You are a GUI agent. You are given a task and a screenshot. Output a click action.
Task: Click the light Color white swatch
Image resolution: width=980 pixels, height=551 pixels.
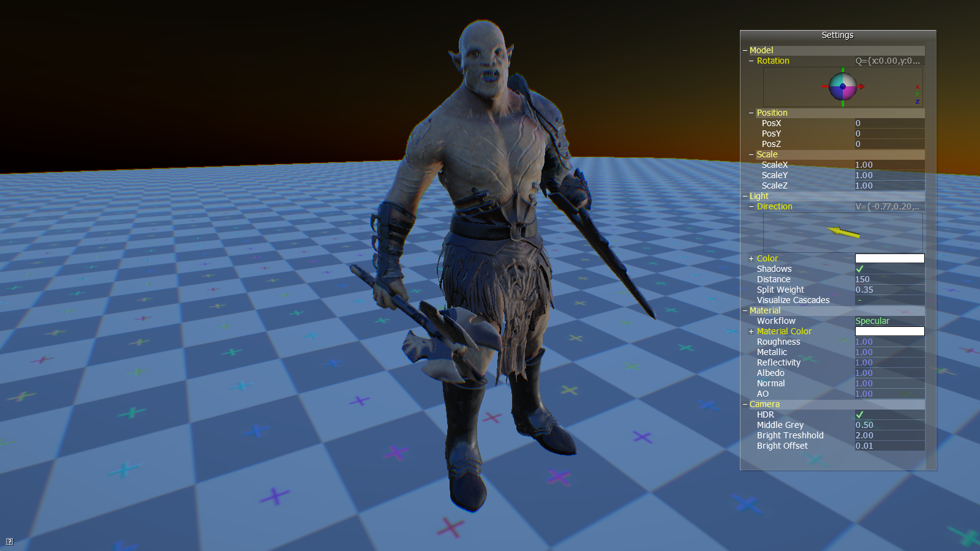pyautogui.click(x=890, y=258)
